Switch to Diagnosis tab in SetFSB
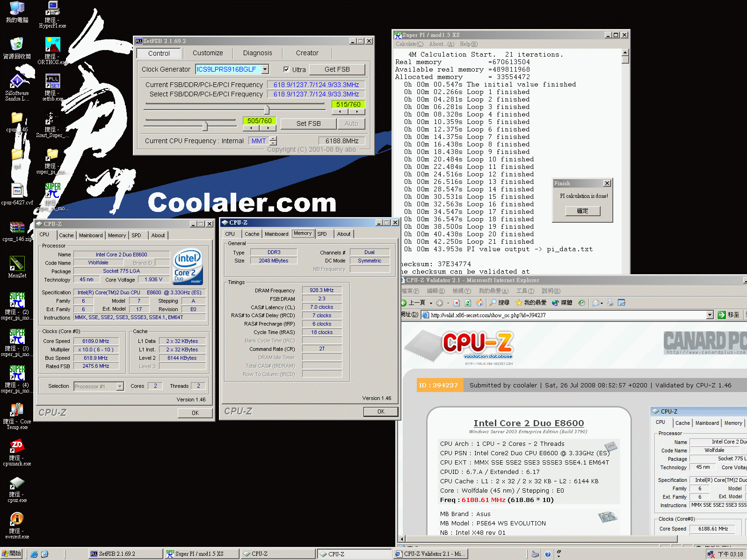This screenshot has width=747, height=560. point(257,53)
